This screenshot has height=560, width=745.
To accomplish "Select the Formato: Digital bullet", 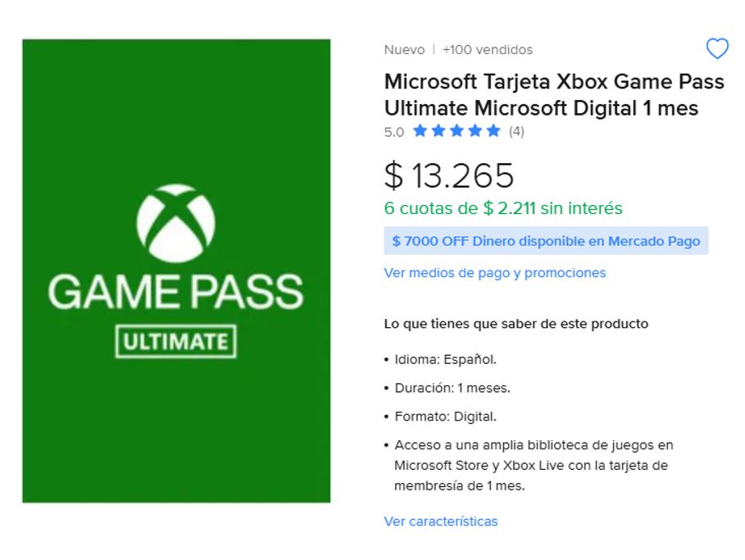I will tap(445, 417).
